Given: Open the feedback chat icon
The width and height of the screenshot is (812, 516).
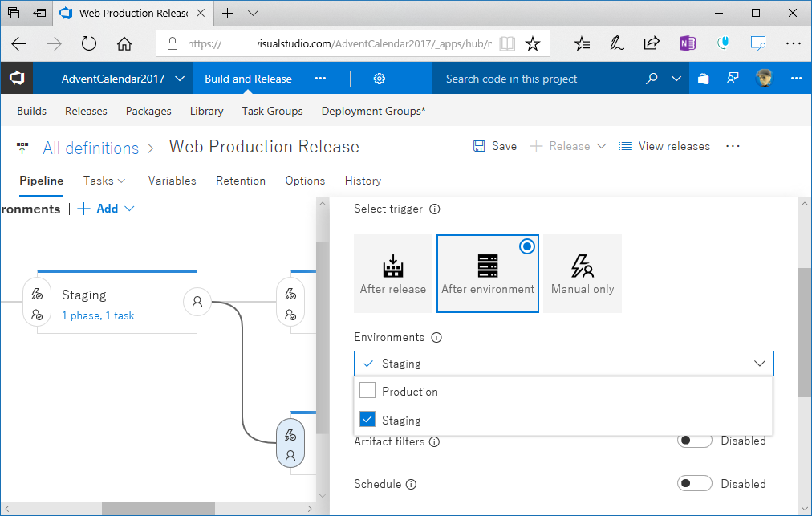Looking at the screenshot, I should click(x=732, y=78).
